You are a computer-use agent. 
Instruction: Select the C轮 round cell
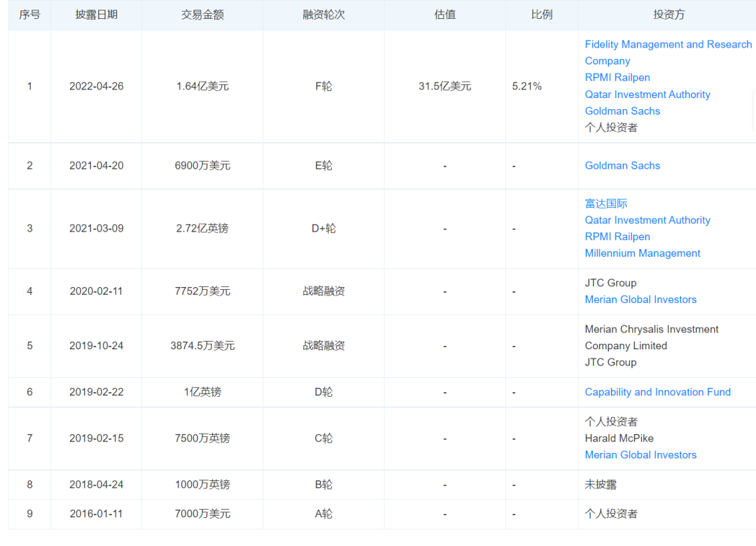(x=323, y=438)
